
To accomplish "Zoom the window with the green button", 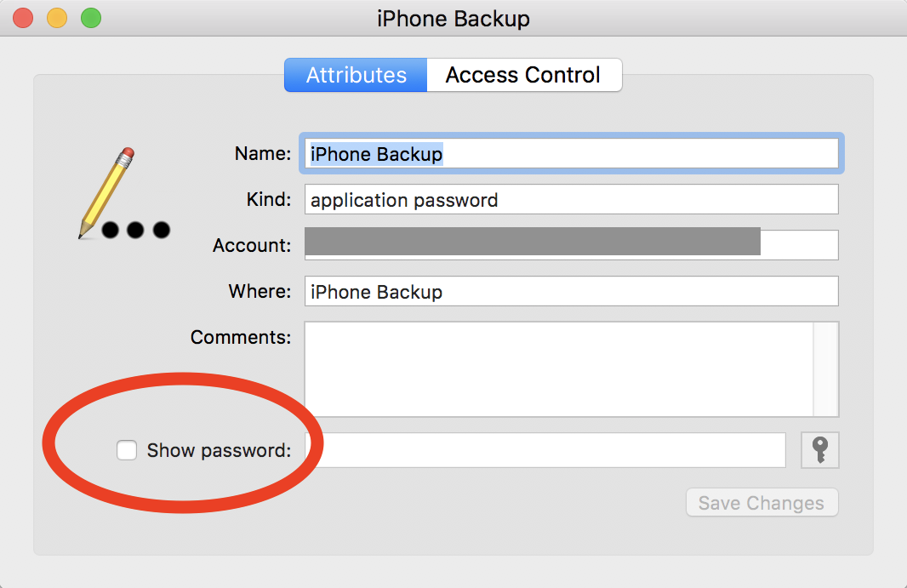I will coord(91,18).
